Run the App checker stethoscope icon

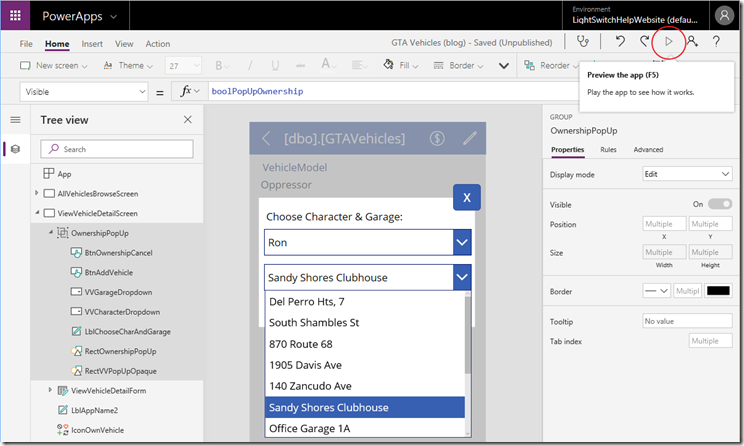[583, 42]
